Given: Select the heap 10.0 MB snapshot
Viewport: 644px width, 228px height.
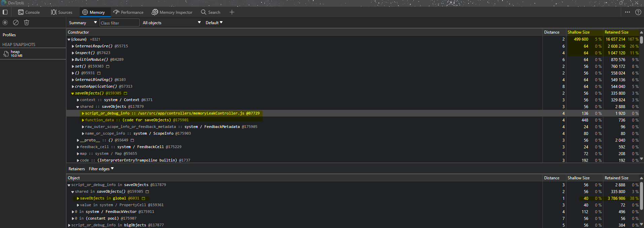Looking at the screenshot, I should click(33, 53).
